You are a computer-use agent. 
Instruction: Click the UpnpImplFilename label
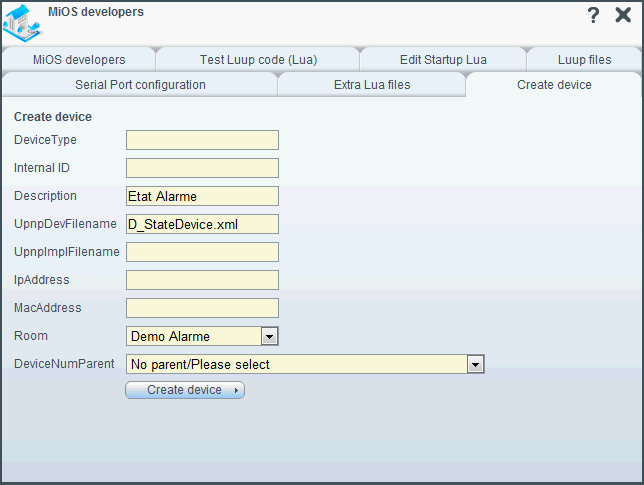coord(67,252)
